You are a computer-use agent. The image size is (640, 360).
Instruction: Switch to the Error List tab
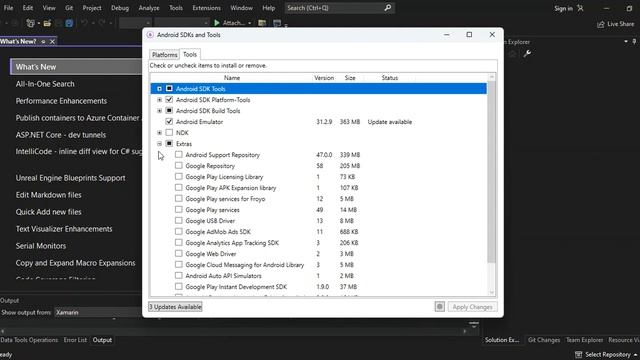point(76,340)
